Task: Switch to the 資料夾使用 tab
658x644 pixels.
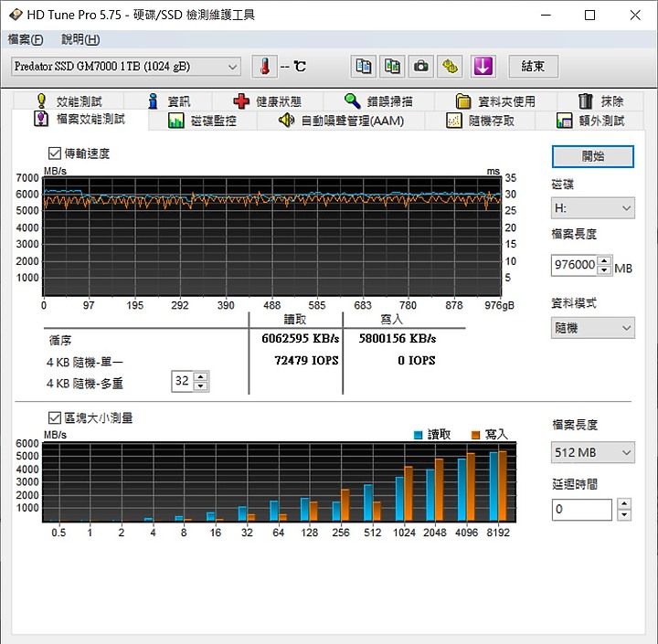Action: (x=495, y=101)
